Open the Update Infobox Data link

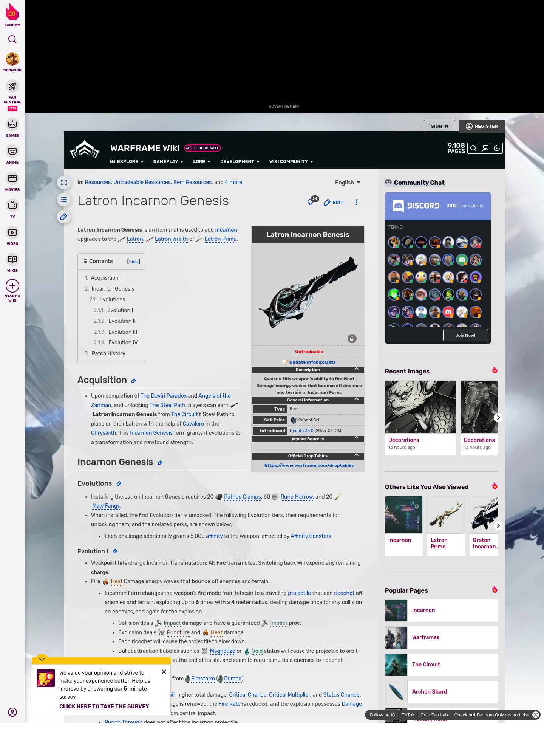pyautogui.click(x=312, y=362)
